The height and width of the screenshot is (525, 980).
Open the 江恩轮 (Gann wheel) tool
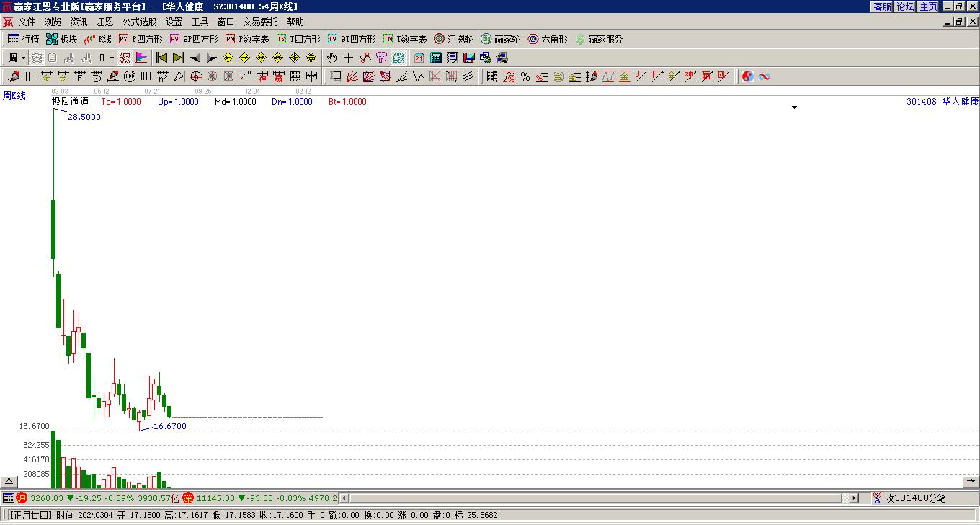(454, 39)
